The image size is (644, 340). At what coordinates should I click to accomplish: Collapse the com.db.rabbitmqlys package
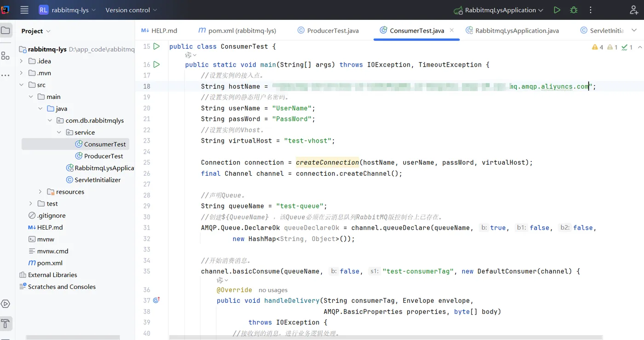point(50,121)
